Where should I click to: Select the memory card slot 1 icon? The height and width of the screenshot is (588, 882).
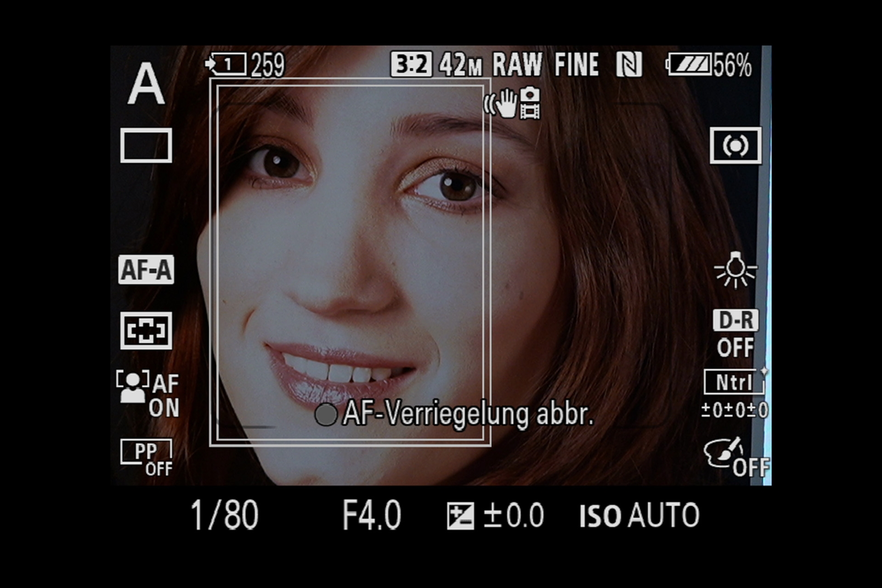click(x=226, y=64)
